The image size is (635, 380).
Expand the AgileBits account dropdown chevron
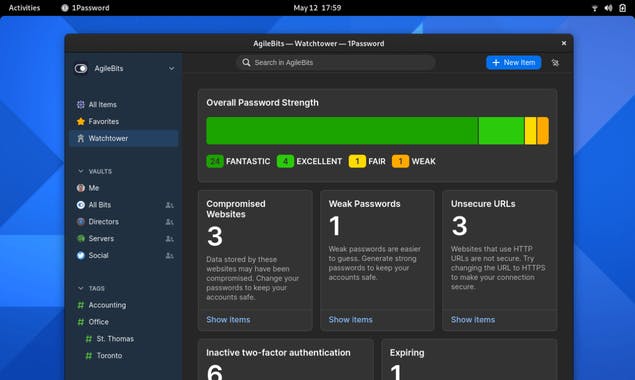click(x=171, y=68)
